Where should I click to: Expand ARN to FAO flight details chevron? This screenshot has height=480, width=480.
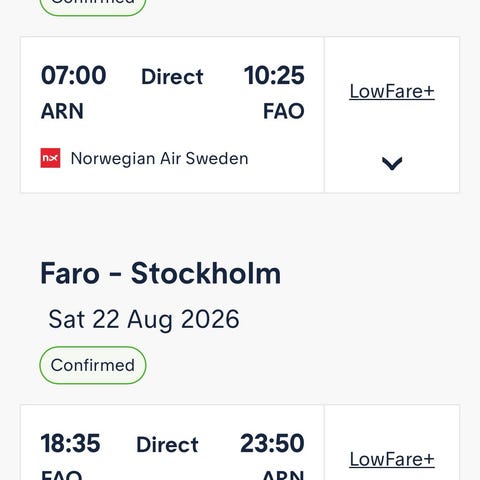[x=392, y=163]
